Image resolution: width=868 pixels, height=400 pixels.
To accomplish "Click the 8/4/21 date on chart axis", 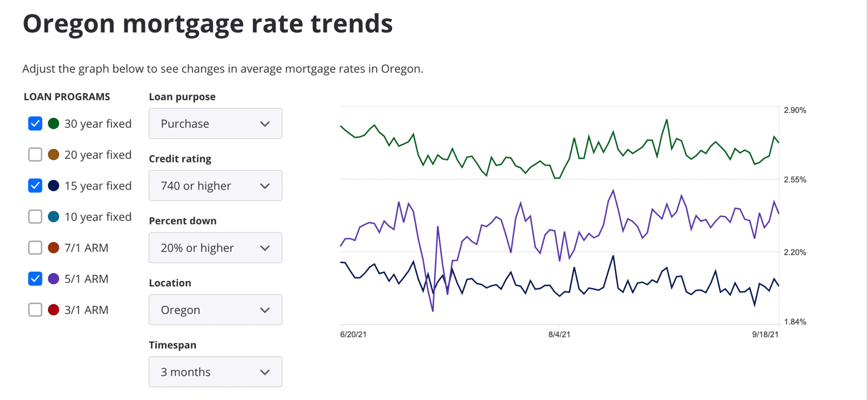I will pos(559,334).
